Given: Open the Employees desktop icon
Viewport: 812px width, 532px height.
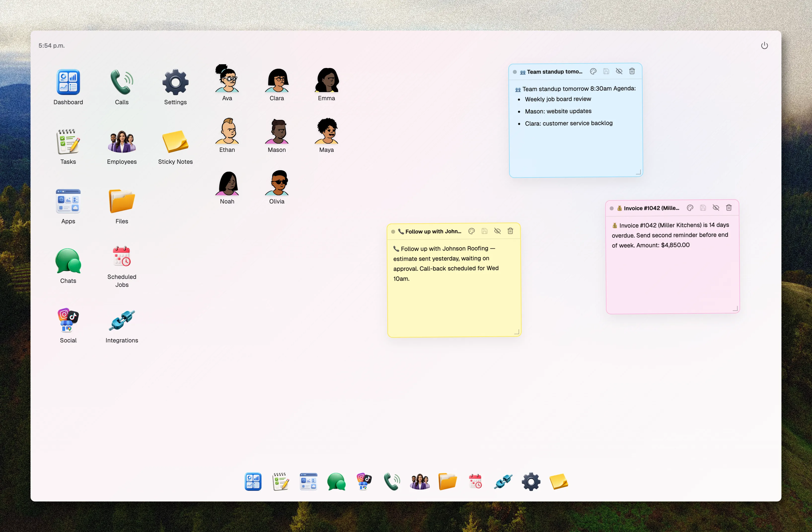Looking at the screenshot, I should [122, 142].
